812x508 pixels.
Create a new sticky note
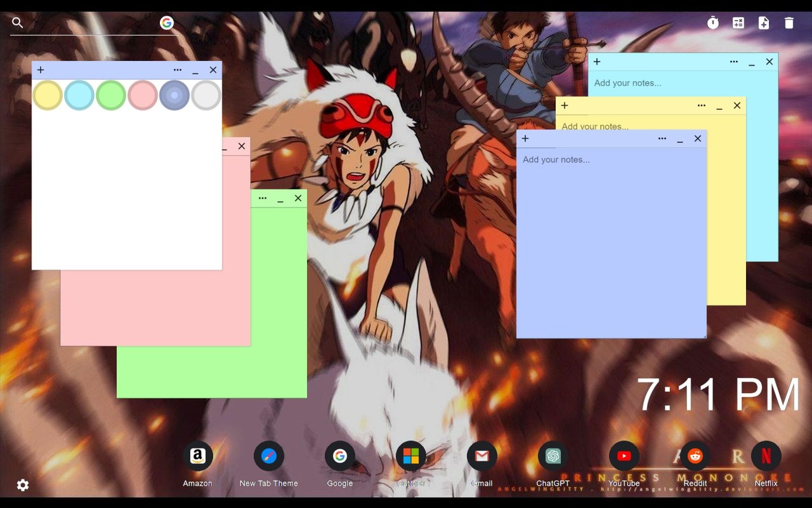764,23
